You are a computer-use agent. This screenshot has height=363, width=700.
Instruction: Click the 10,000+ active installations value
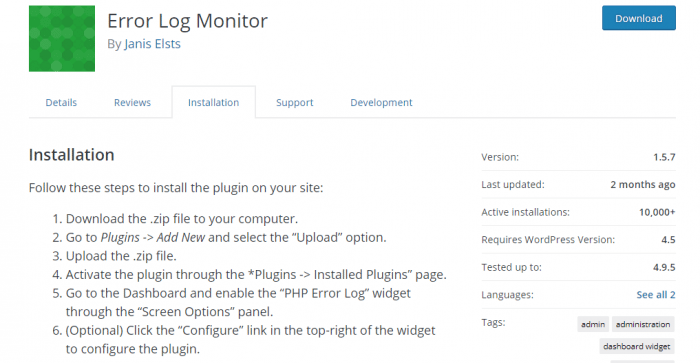657,212
